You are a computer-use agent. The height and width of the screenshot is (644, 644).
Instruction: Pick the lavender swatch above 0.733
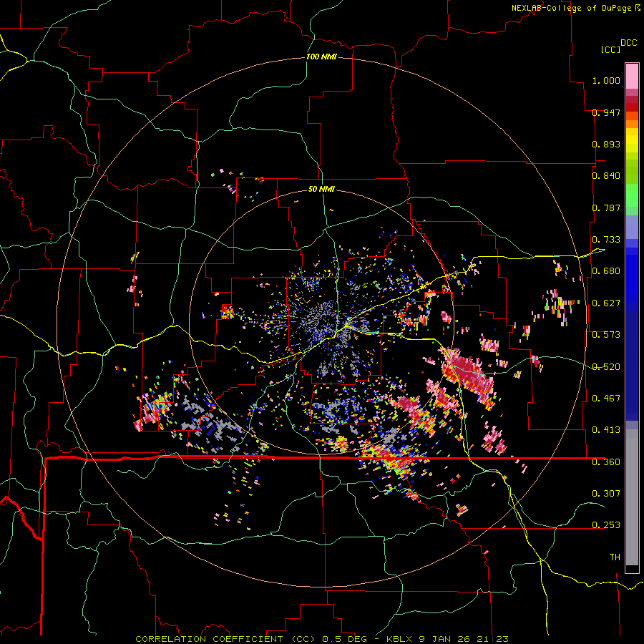tap(632, 227)
